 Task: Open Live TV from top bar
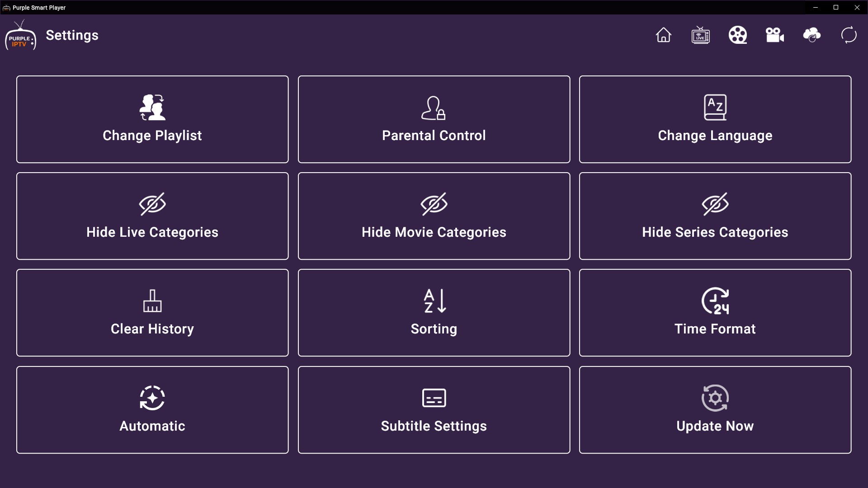pyautogui.click(x=700, y=35)
